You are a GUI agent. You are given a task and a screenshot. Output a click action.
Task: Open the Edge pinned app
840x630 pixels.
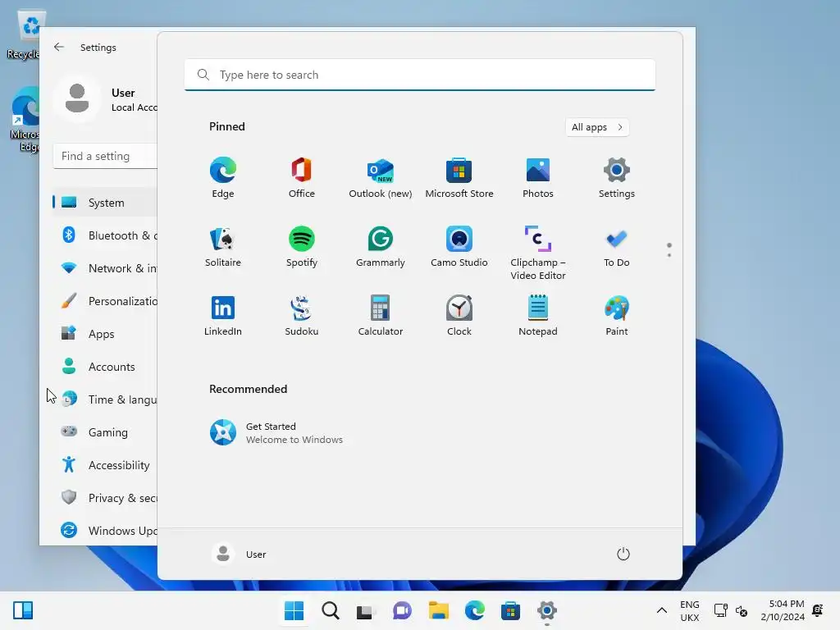pos(223,178)
